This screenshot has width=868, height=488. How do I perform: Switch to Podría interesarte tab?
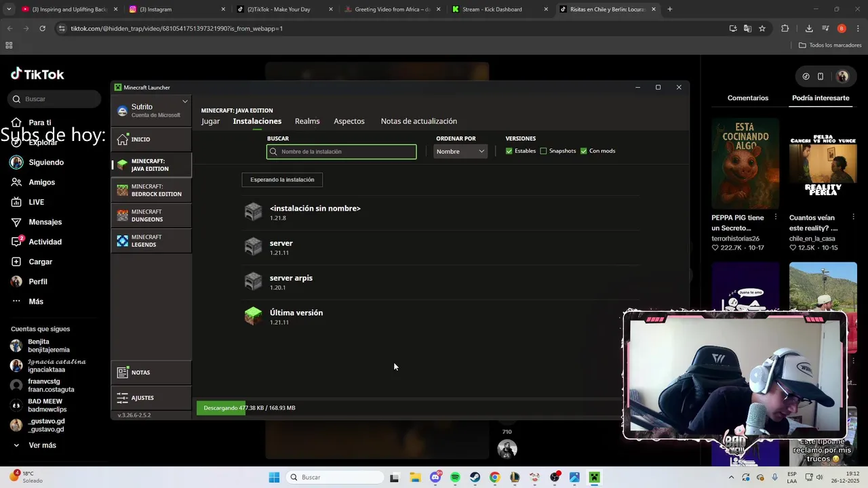[821, 98]
